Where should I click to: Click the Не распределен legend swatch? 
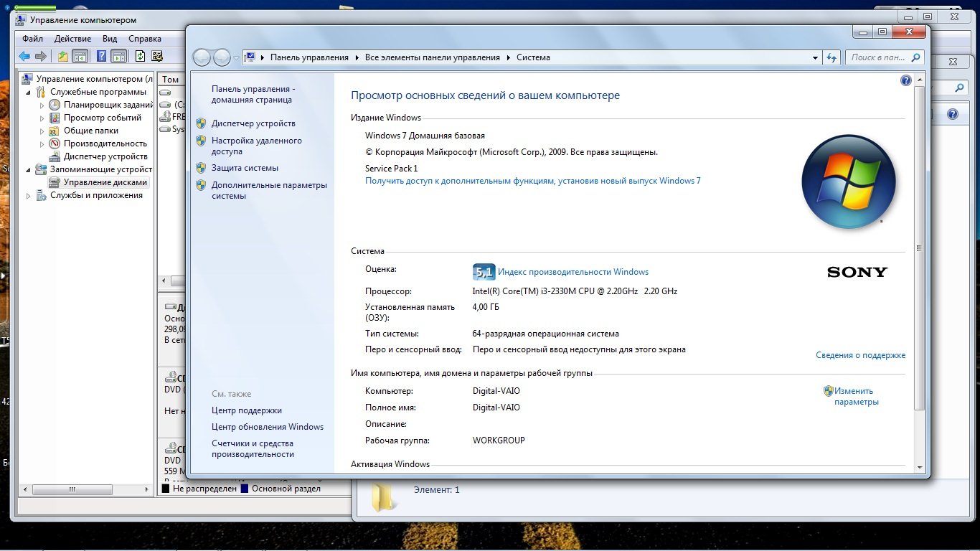pos(166,489)
